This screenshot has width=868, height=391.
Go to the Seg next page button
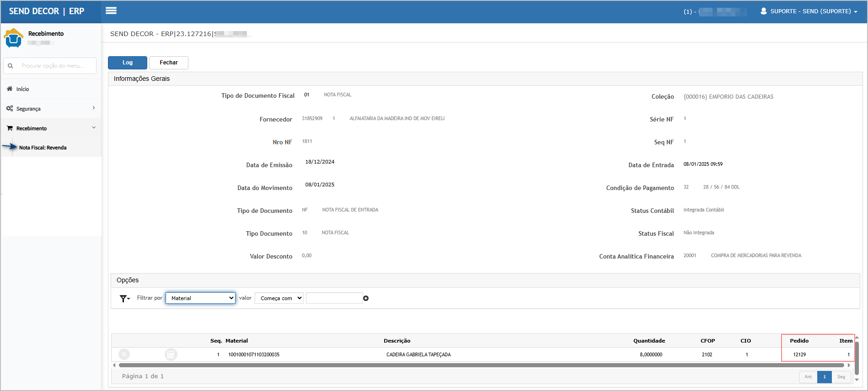[x=841, y=377]
